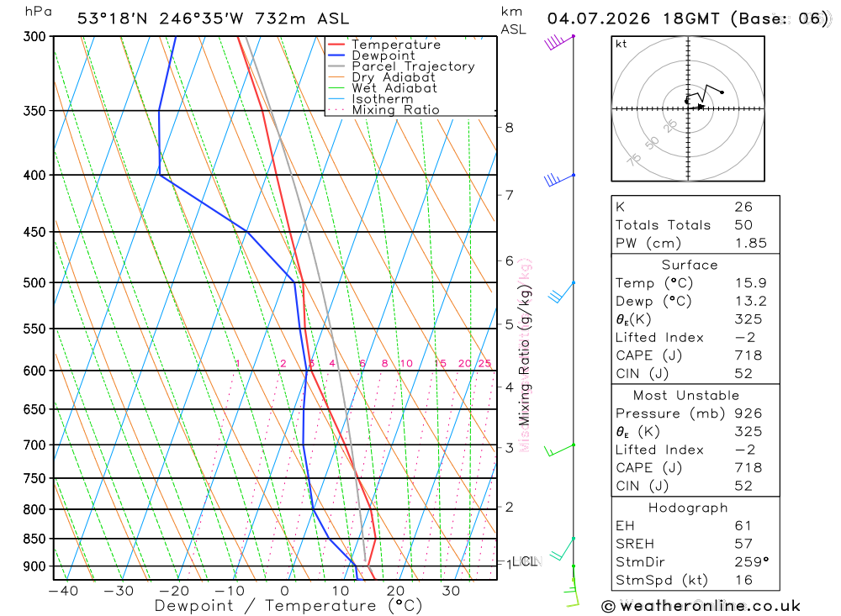Click the K index value 26
The height and width of the screenshot is (616, 841).
743,207
